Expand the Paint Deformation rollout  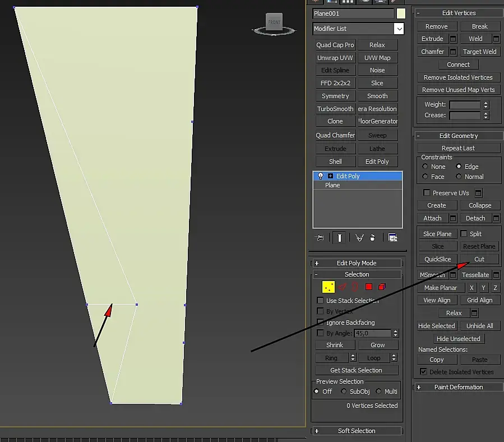(x=458, y=387)
